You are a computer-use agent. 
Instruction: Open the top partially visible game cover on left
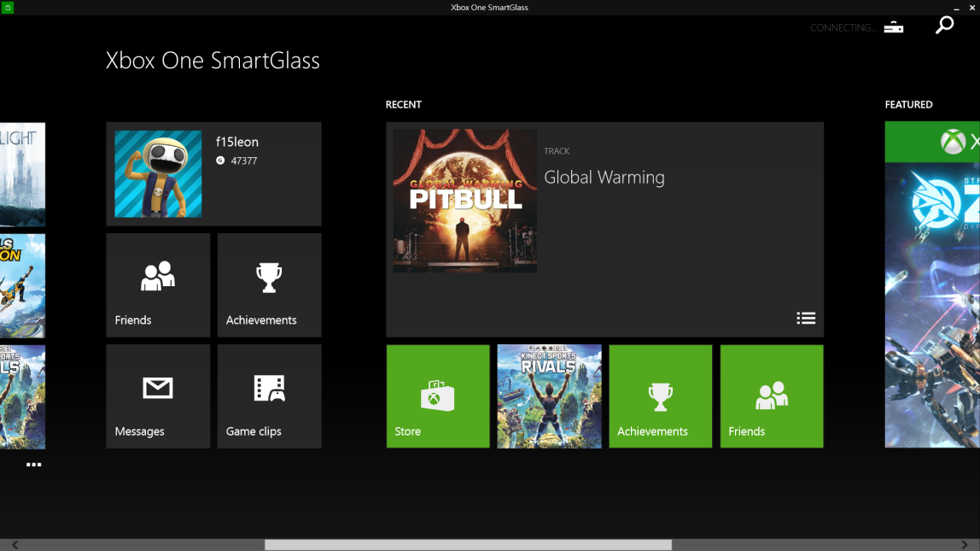click(22, 174)
